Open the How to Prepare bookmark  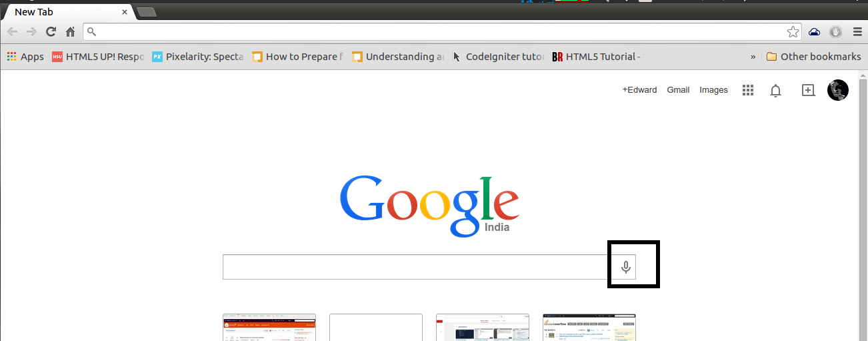tap(297, 57)
